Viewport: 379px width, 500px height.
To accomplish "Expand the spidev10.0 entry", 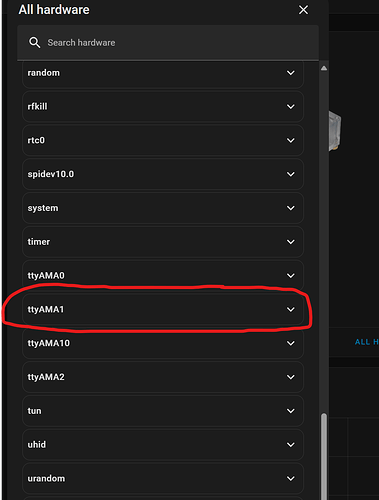I will pos(163,174).
